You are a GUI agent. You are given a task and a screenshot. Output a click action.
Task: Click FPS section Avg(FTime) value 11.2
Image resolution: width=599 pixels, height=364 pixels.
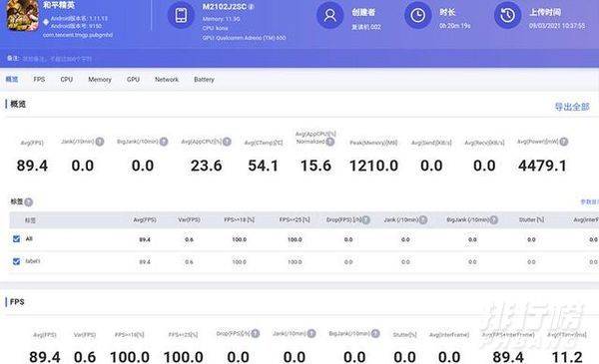567,357
